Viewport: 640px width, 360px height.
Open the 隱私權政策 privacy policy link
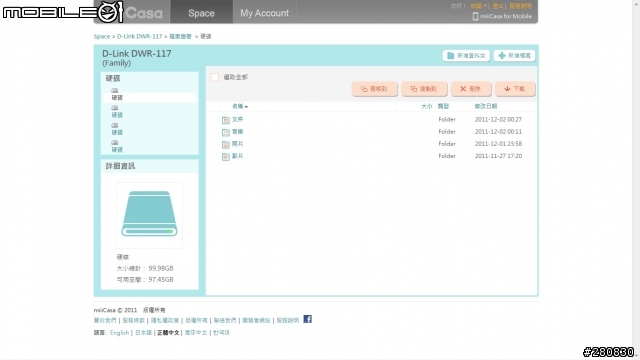165,320
